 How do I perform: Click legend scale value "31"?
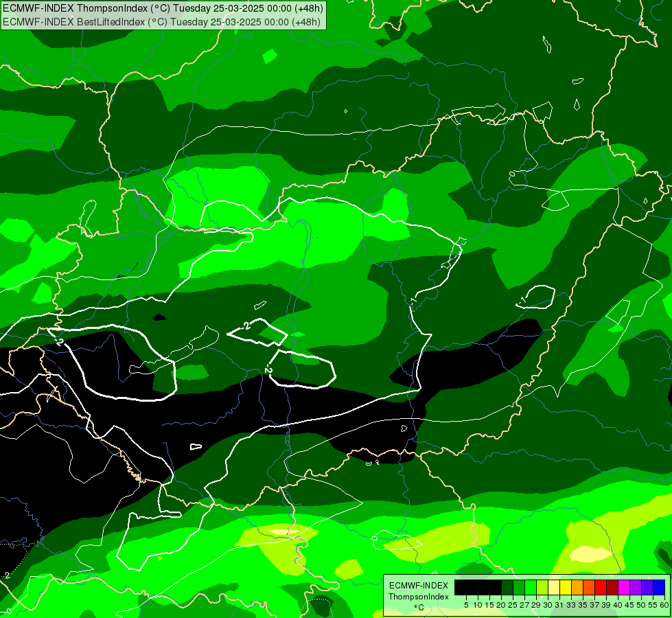(x=559, y=605)
